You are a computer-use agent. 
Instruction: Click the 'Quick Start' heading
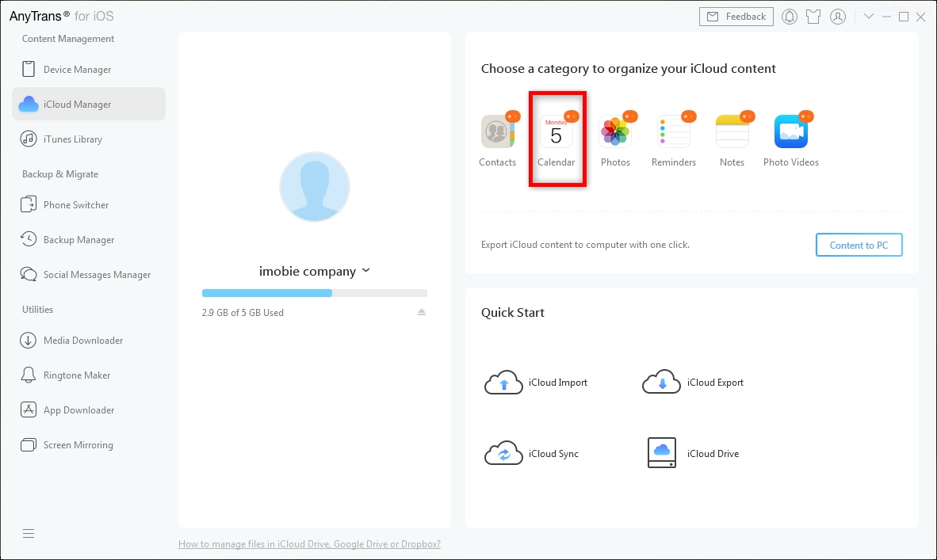click(x=513, y=312)
